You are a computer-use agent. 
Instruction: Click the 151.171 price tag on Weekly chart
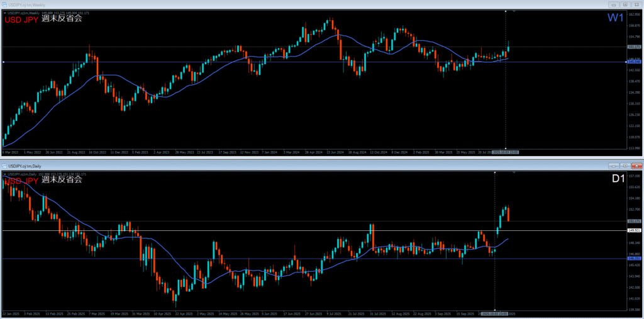(x=634, y=47)
